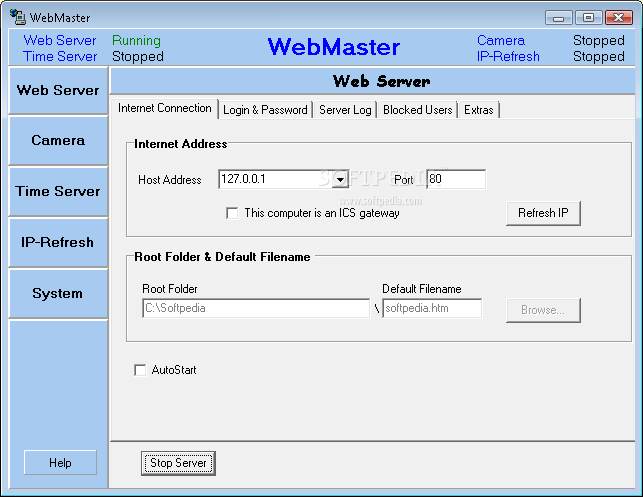643x497 pixels.
Task: Click the Camera status label in header
Action: 501,40
